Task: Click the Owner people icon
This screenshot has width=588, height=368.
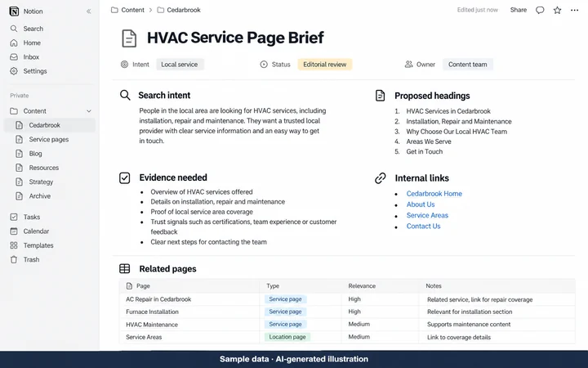Action: (x=408, y=65)
